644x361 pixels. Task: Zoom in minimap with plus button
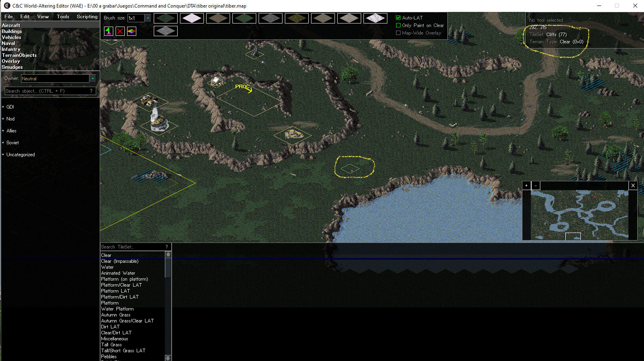(x=526, y=186)
